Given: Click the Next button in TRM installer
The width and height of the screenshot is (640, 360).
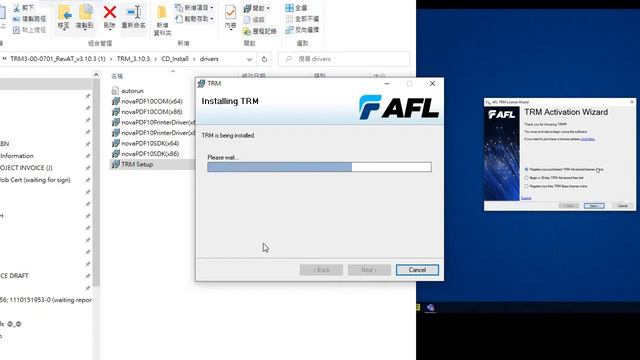Looking at the screenshot, I should (x=369, y=270).
